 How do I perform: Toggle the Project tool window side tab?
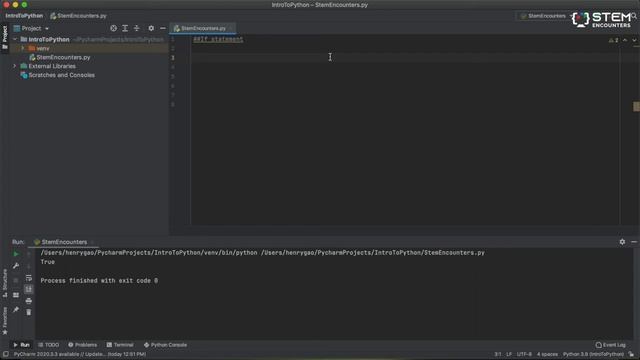click(x=5, y=37)
